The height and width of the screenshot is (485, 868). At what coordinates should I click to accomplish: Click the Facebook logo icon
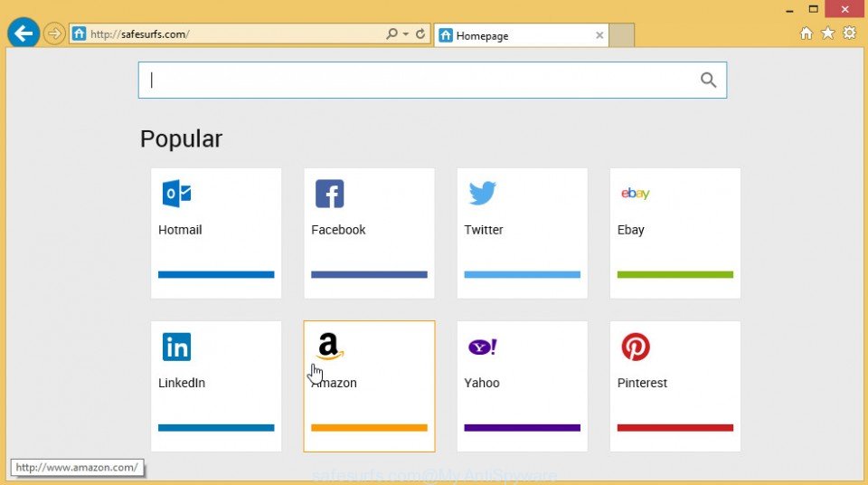329,194
